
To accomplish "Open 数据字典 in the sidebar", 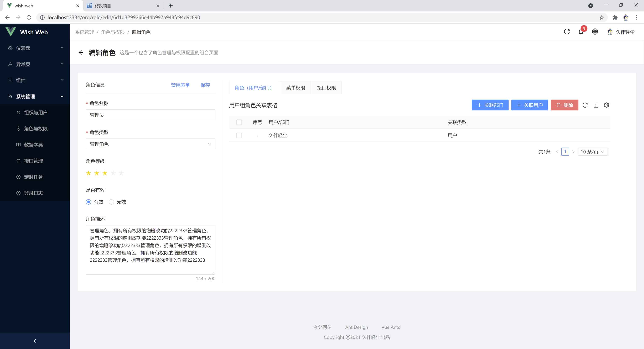I will point(35,145).
